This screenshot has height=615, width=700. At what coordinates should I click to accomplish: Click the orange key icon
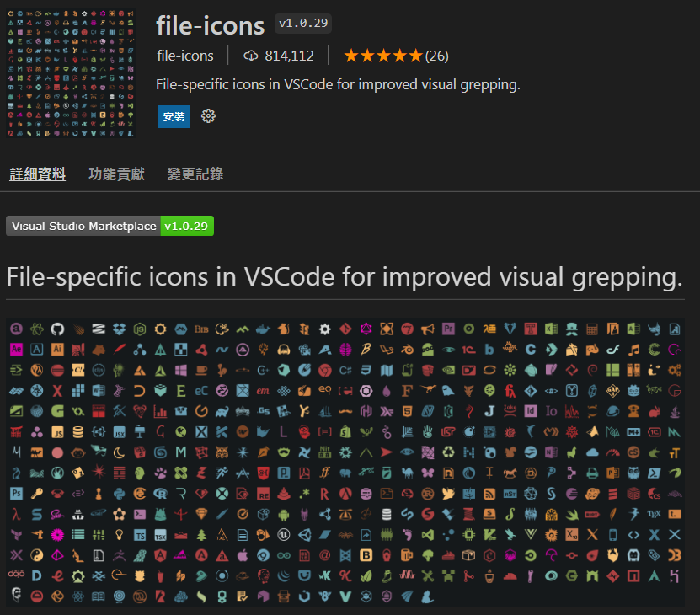[x=36, y=494]
